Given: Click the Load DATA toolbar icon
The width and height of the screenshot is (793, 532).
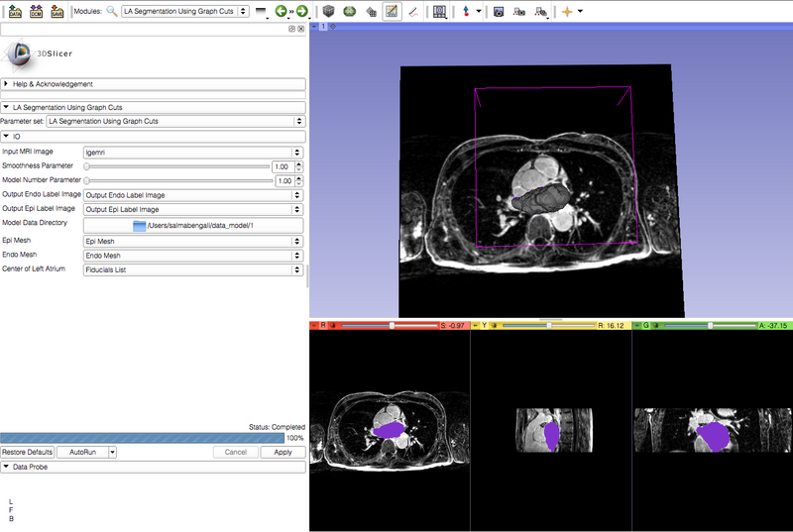Looking at the screenshot, I should pyautogui.click(x=15, y=12).
